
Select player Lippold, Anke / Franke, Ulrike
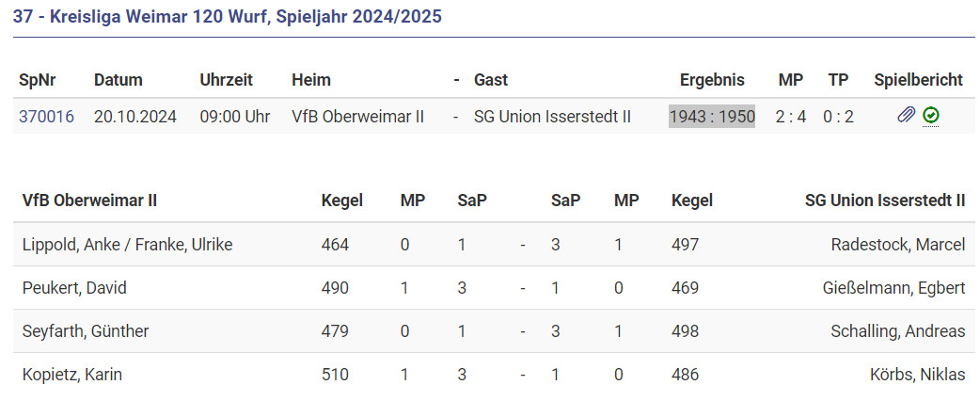point(127,245)
